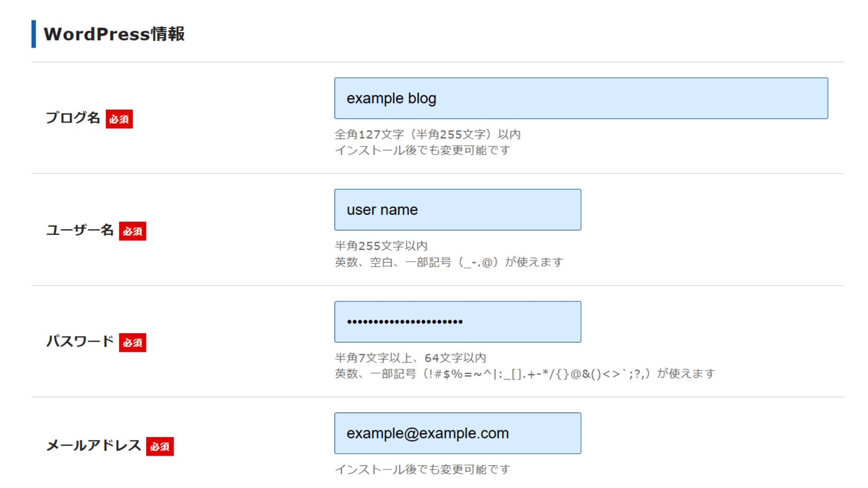Screen dimensions: 868x488
Task: Click the 全角127文字 length hint text
Action: (428, 134)
